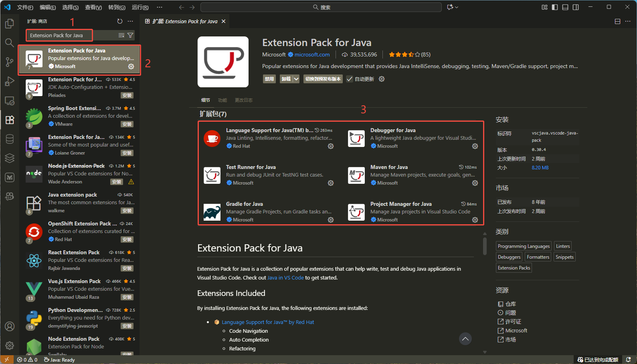Click the refresh icon in extensions header

click(x=119, y=21)
